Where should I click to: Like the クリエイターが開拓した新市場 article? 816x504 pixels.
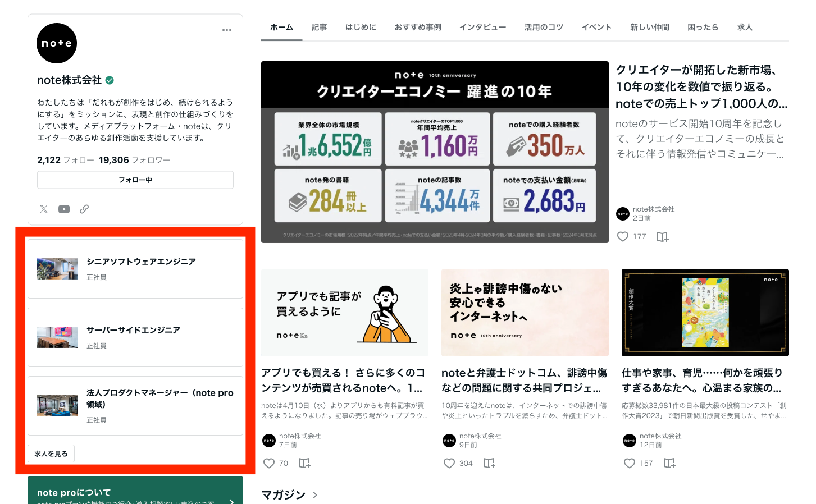pyautogui.click(x=623, y=237)
